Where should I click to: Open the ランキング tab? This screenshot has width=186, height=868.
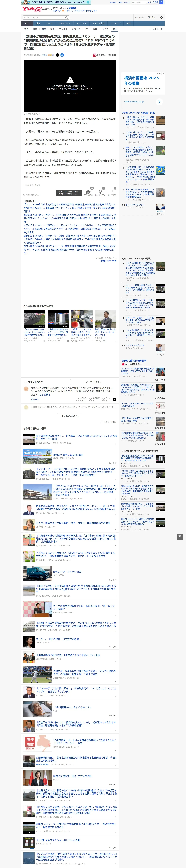115,24
